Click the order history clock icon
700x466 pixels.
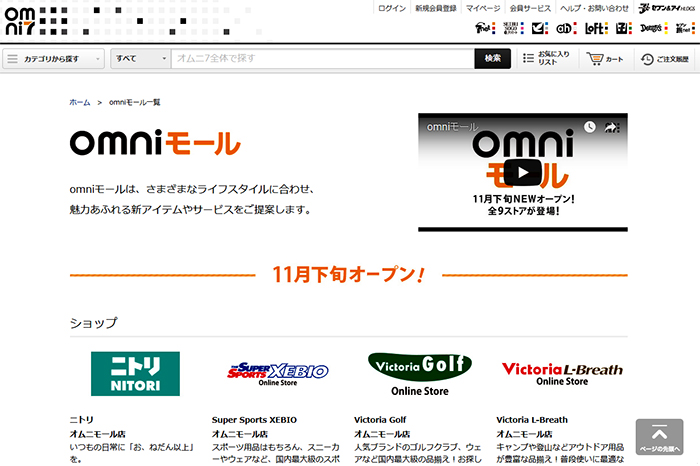tap(647, 59)
